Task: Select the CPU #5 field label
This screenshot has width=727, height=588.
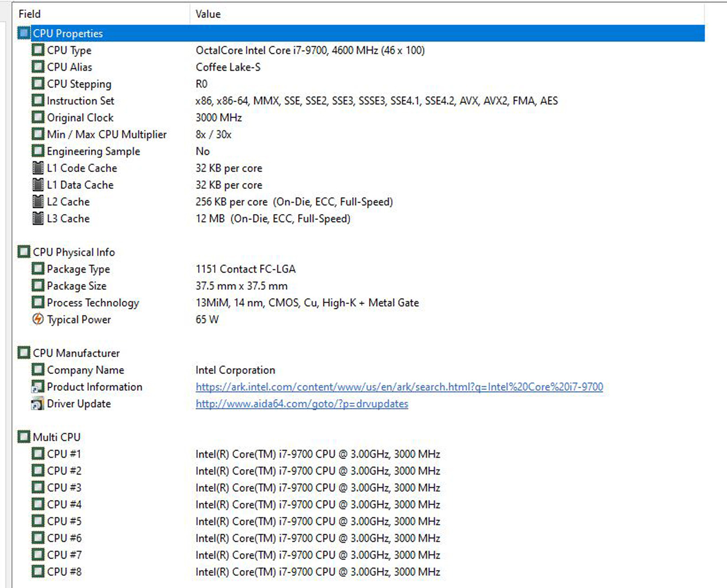Action: pos(64,521)
